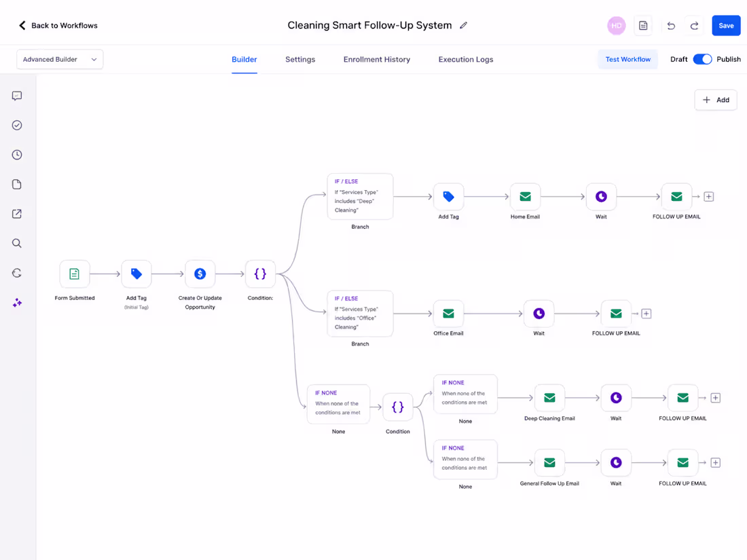Viewport: 747px width, 560px height.
Task: Save the workflow
Action: (x=726, y=26)
